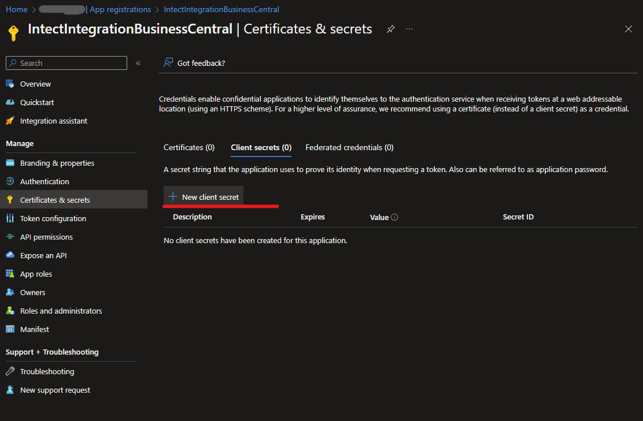Click the New client secret button

point(203,197)
